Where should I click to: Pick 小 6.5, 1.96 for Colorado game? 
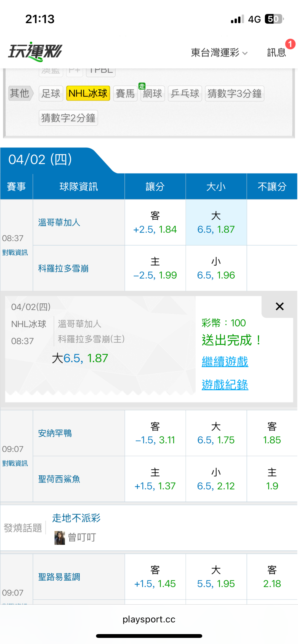click(x=216, y=268)
